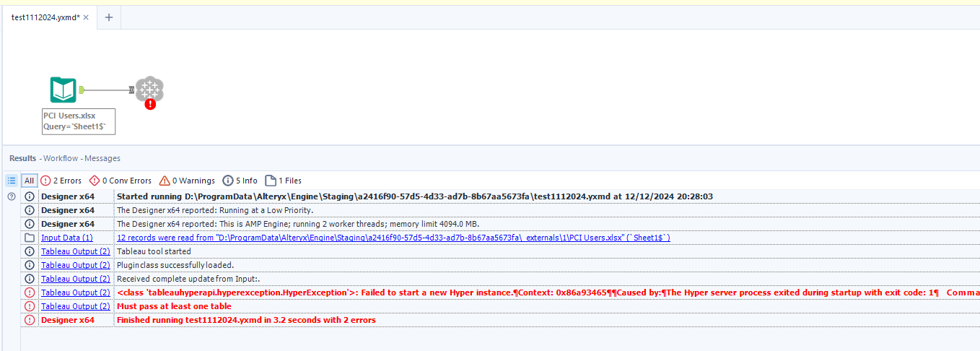980x351 pixels.
Task: Toggle the 5 Info messages filter
Action: click(x=240, y=181)
